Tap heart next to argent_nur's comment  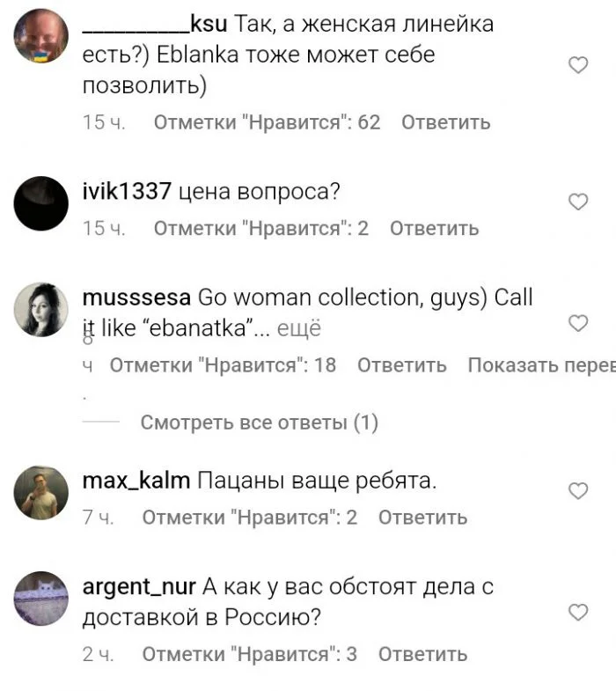(x=578, y=613)
